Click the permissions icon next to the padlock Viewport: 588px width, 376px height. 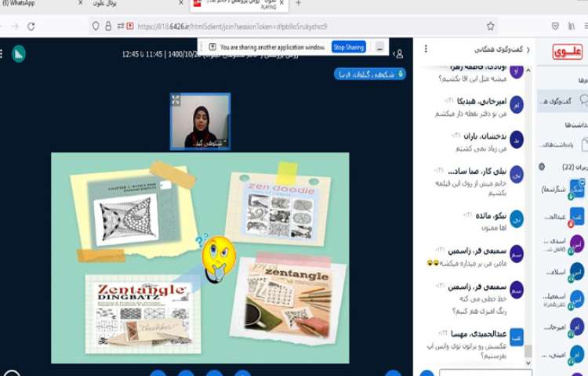tap(121, 26)
